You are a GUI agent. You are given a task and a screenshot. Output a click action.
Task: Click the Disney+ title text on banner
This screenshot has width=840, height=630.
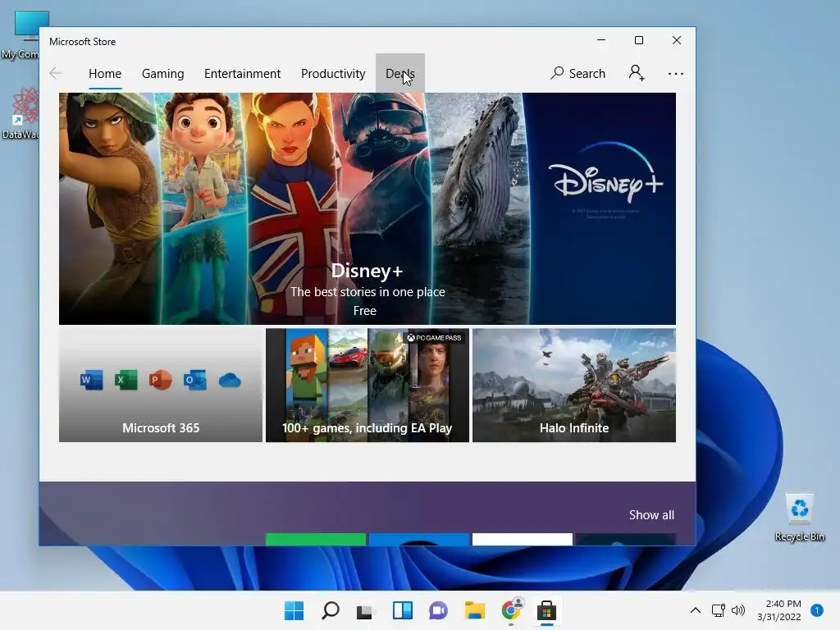click(x=367, y=271)
